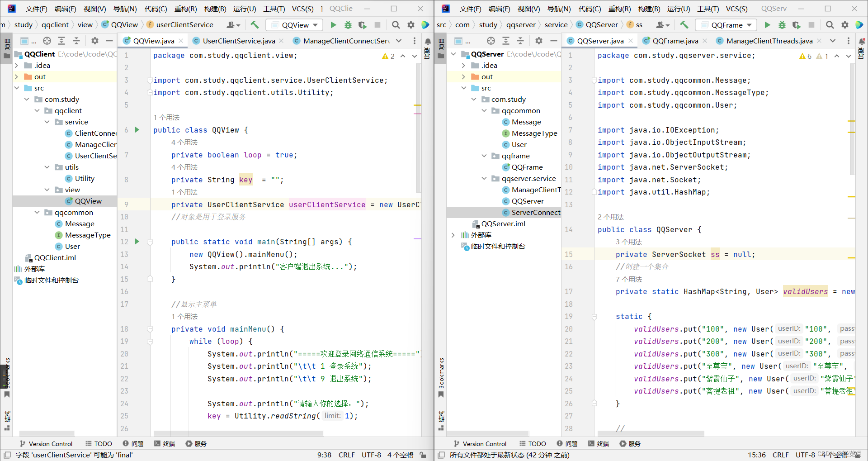Screen dimensions: 868x461
Task: Open the TODO tool window in QQServer
Action: tap(533, 444)
